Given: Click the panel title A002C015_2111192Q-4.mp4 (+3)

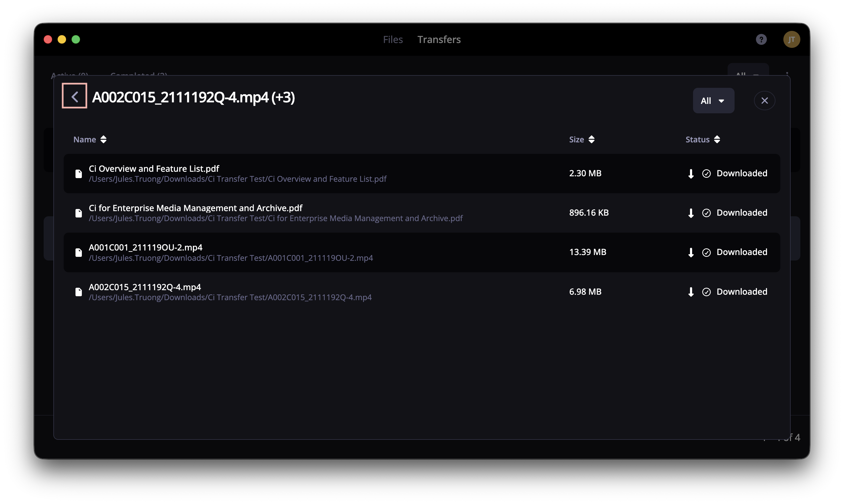Looking at the screenshot, I should pyautogui.click(x=193, y=98).
